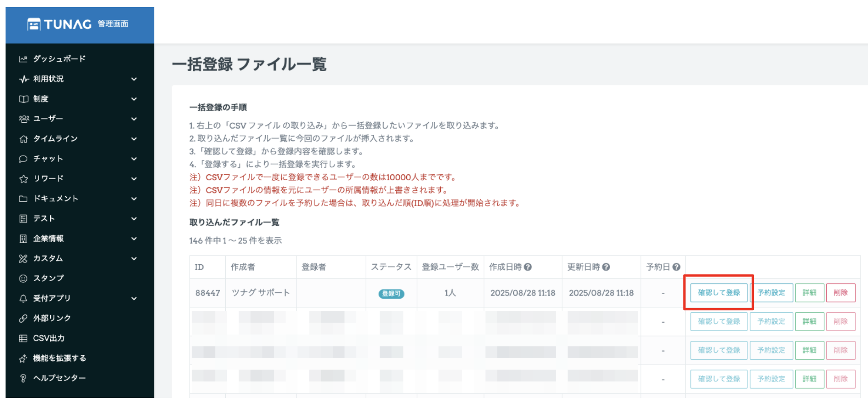Viewport: 868px width, 405px height.
Task: Click the 予約日 help question mark
Action: pos(676,267)
